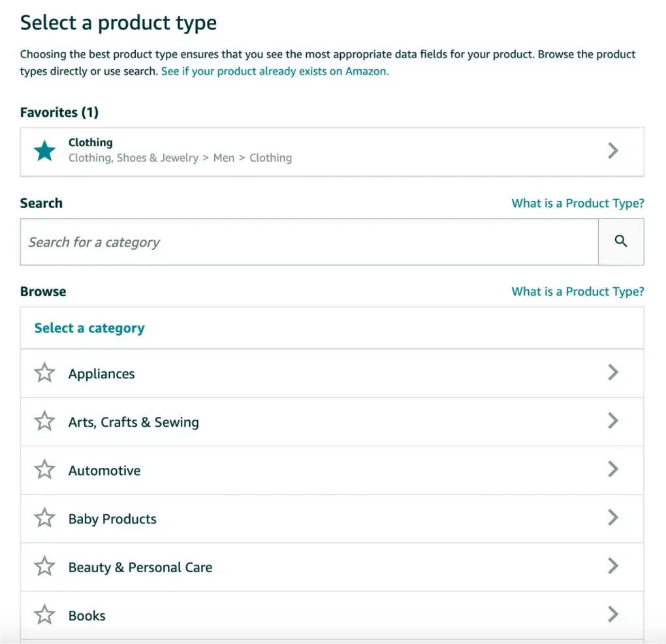This screenshot has height=644, width=666.
Task: Open 'See if your product already exists' link
Action: 274,71
